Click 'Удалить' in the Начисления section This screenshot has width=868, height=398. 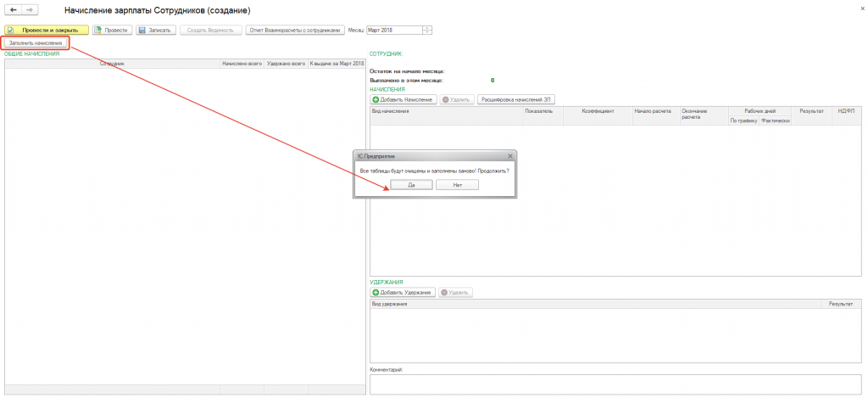[457, 100]
